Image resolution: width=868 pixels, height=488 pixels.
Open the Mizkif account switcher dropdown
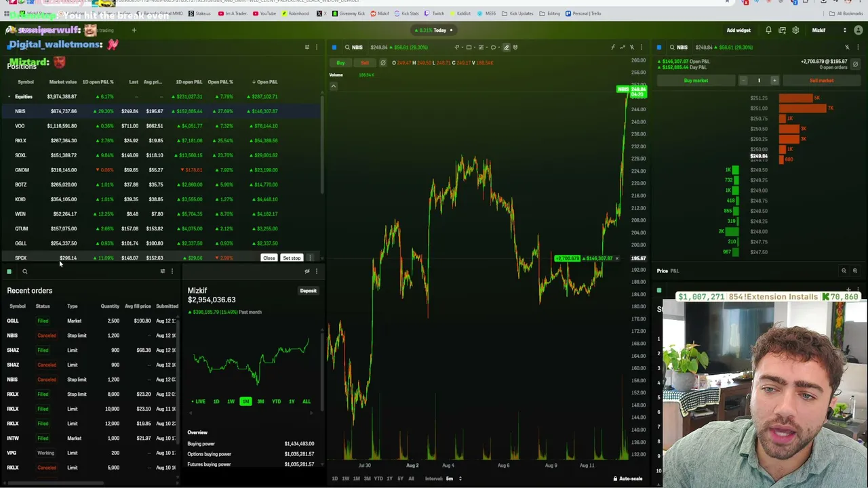(829, 30)
